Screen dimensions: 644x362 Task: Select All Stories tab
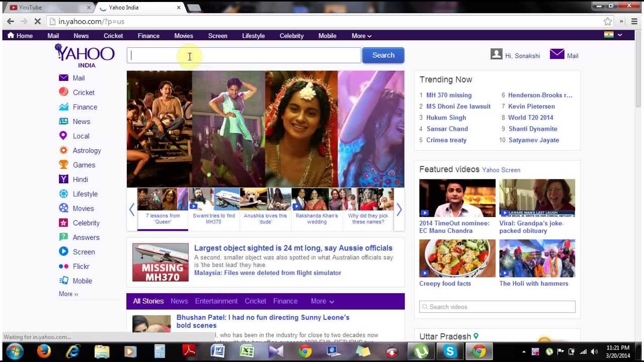pyautogui.click(x=148, y=301)
